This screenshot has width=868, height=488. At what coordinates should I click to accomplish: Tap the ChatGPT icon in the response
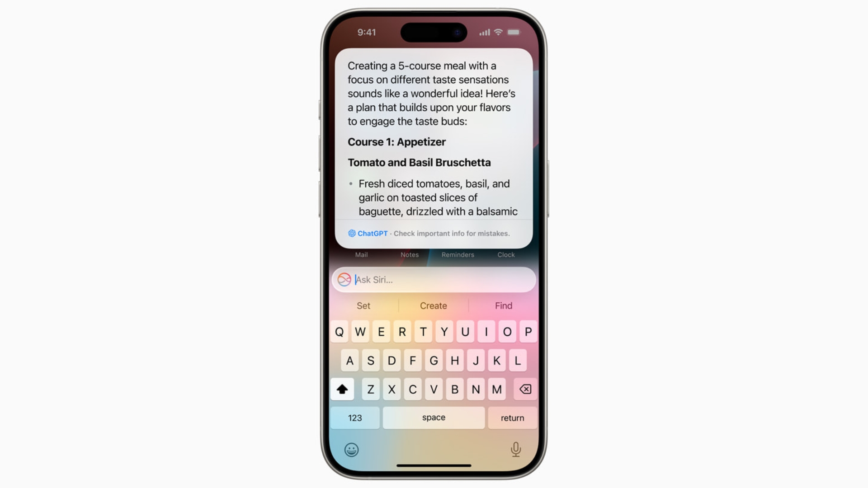coord(351,233)
